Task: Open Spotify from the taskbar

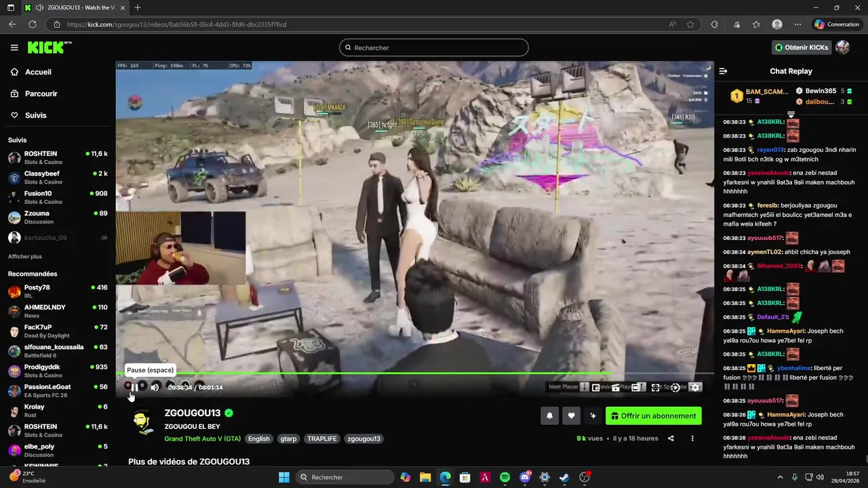Action: pyautogui.click(x=505, y=477)
